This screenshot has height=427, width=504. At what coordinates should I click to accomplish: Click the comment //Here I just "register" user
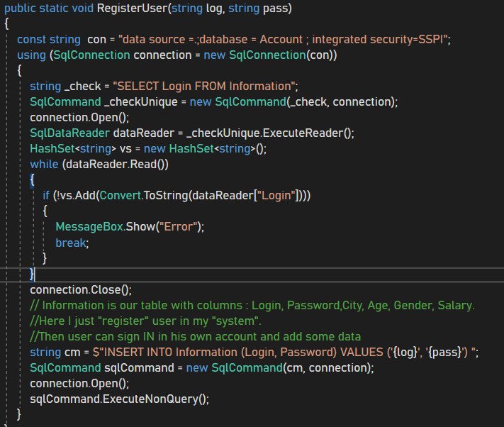(145, 321)
